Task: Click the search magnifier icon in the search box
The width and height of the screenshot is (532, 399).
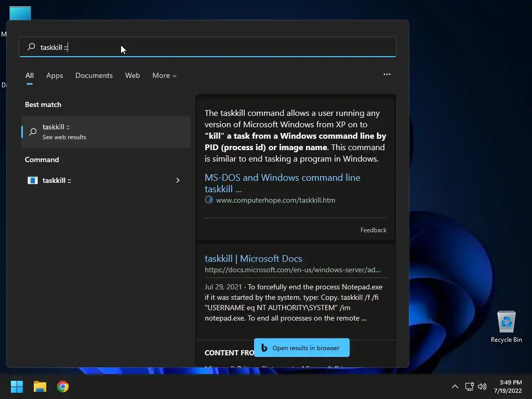Action: click(x=31, y=47)
